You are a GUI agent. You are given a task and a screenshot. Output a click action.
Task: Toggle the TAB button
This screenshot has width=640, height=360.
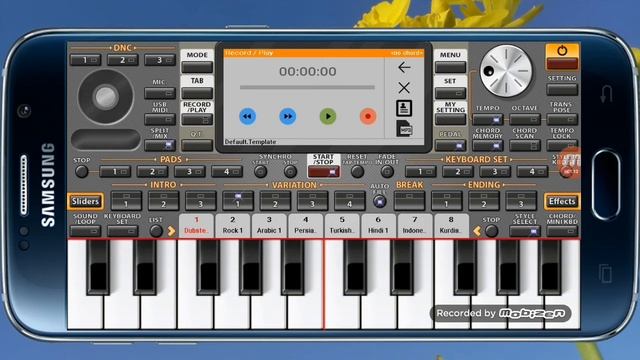tap(197, 93)
